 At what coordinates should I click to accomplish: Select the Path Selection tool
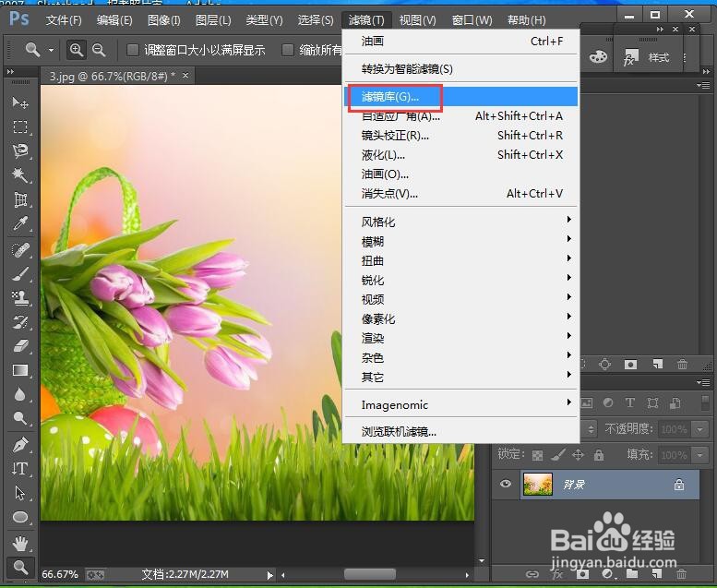pyautogui.click(x=20, y=493)
